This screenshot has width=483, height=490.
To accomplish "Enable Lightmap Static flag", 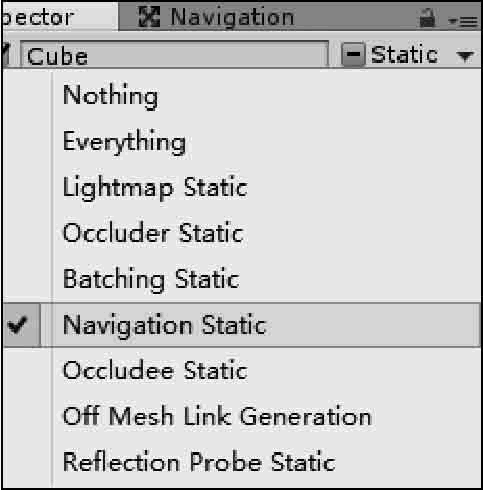I will (242, 188).
